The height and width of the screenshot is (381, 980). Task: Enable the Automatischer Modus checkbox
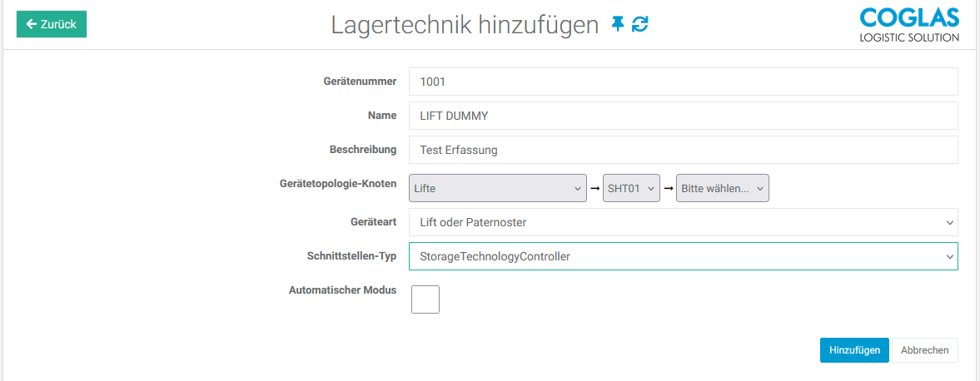coord(425,299)
